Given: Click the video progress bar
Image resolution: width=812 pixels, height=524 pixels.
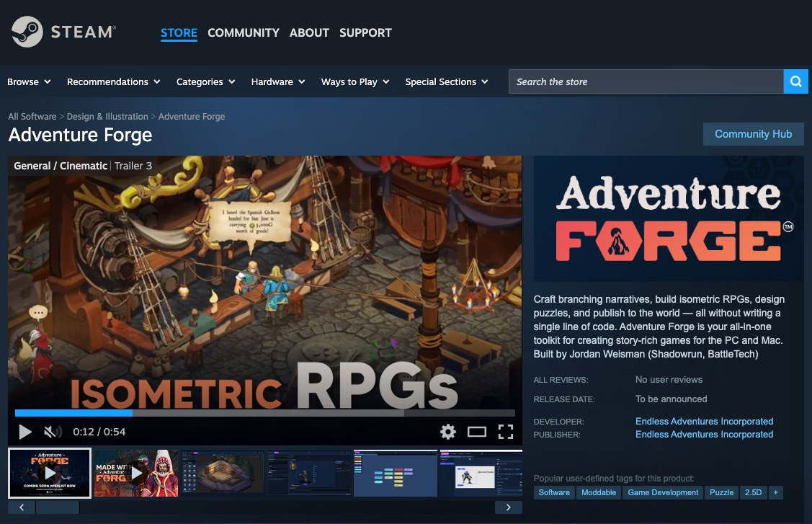Looking at the screenshot, I should pyautogui.click(x=264, y=413).
